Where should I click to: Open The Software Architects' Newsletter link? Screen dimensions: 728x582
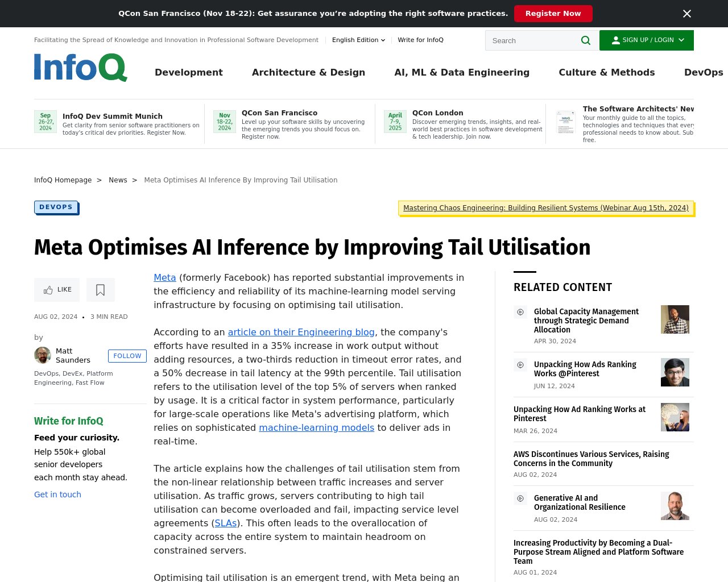tap(638, 109)
